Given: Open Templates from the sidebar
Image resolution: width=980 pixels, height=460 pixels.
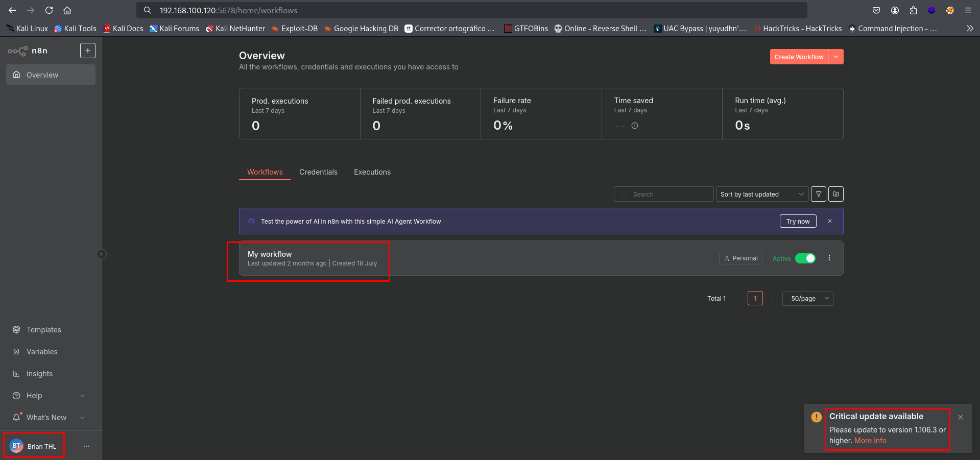Looking at the screenshot, I should pos(44,330).
